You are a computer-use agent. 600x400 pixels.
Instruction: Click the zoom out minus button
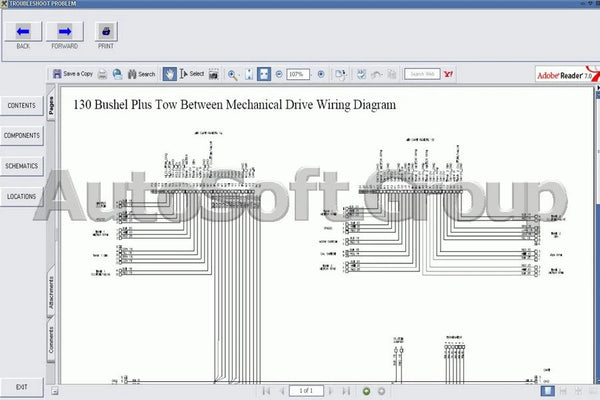click(279, 74)
